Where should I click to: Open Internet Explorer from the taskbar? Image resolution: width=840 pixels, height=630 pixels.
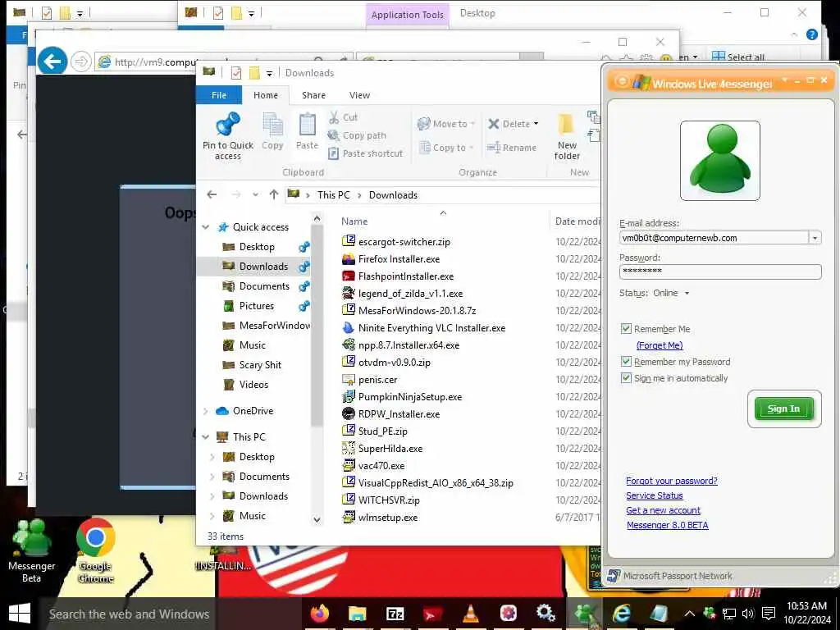coord(622,614)
